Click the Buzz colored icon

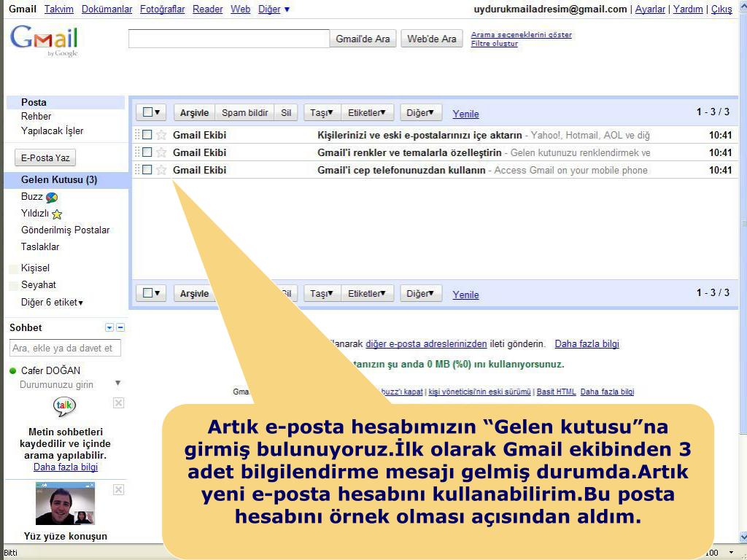[52, 197]
